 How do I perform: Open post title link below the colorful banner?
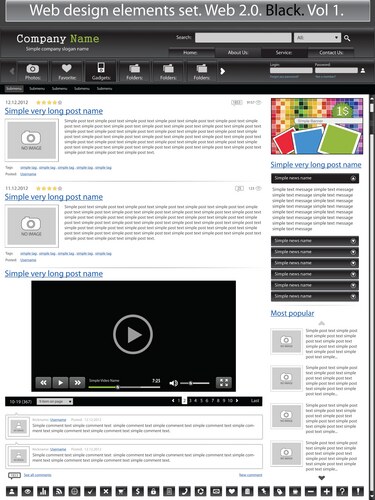[x=316, y=165]
